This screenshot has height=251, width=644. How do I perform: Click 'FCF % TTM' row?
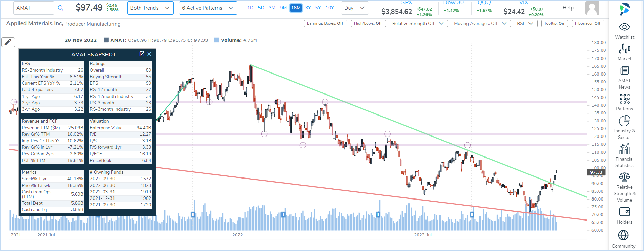(x=53, y=160)
